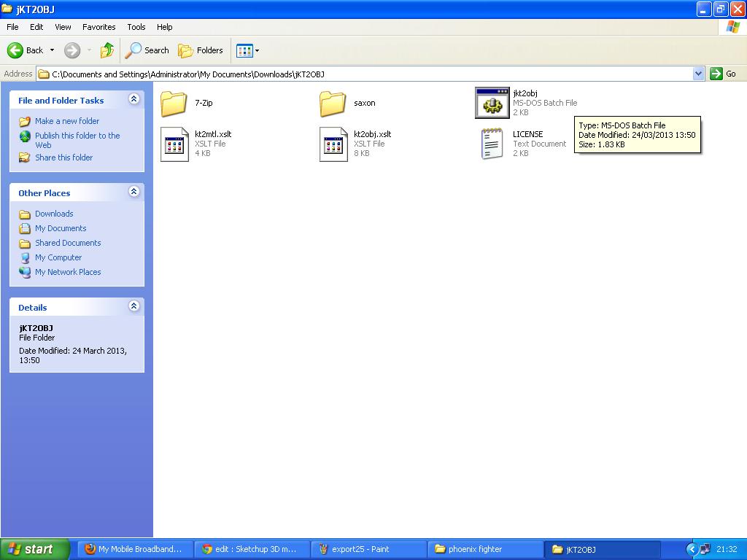
Task: Select the 7-Zip folder icon
Action: [x=174, y=103]
